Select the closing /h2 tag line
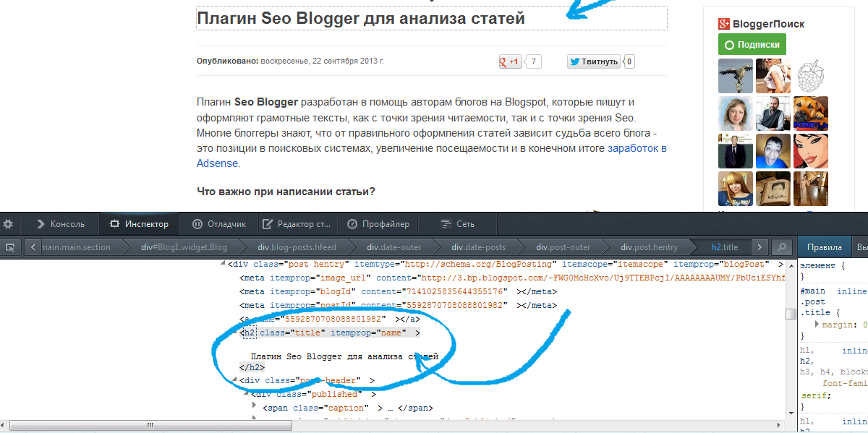This screenshot has width=868, height=433. 252,366
